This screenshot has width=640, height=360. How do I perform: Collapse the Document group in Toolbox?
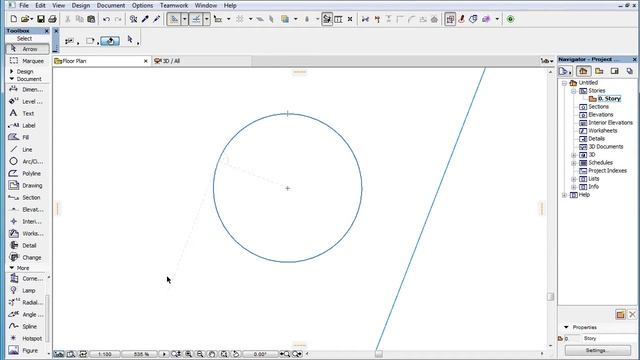[11, 79]
